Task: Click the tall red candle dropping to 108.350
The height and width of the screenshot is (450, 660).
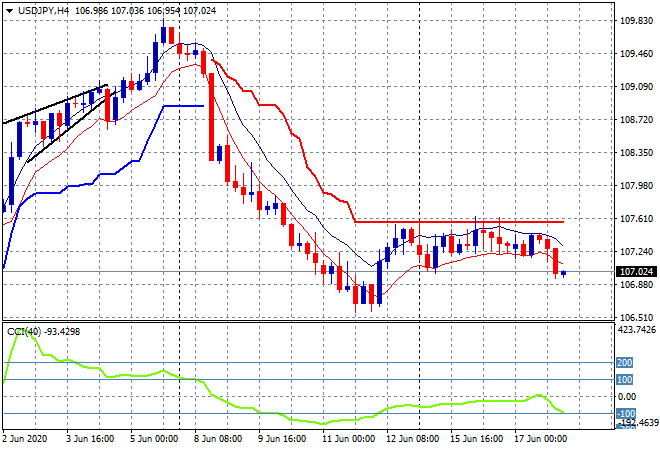Action: 212,117
